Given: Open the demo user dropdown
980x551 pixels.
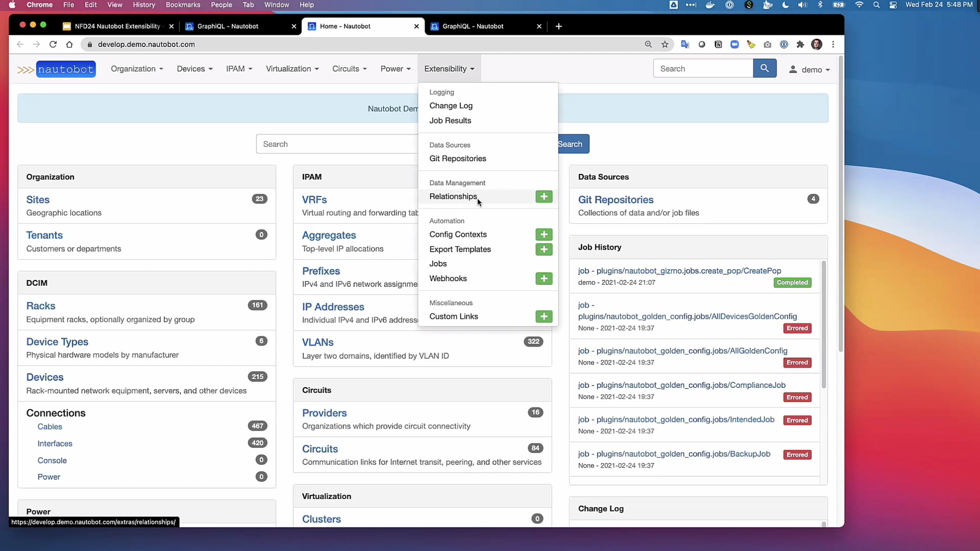Looking at the screenshot, I should [x=811, y=69].
